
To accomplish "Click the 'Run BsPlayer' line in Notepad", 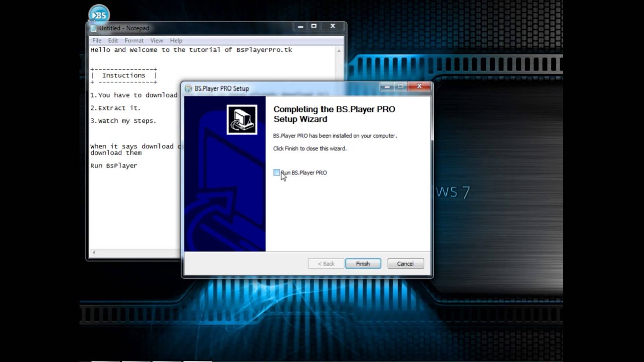I will point(114,165).
